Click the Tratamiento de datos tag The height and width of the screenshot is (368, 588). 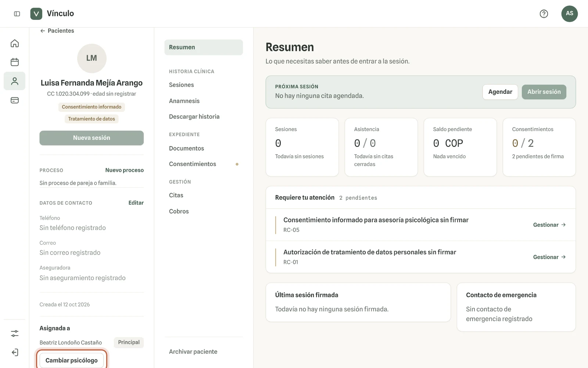(92, 119)
